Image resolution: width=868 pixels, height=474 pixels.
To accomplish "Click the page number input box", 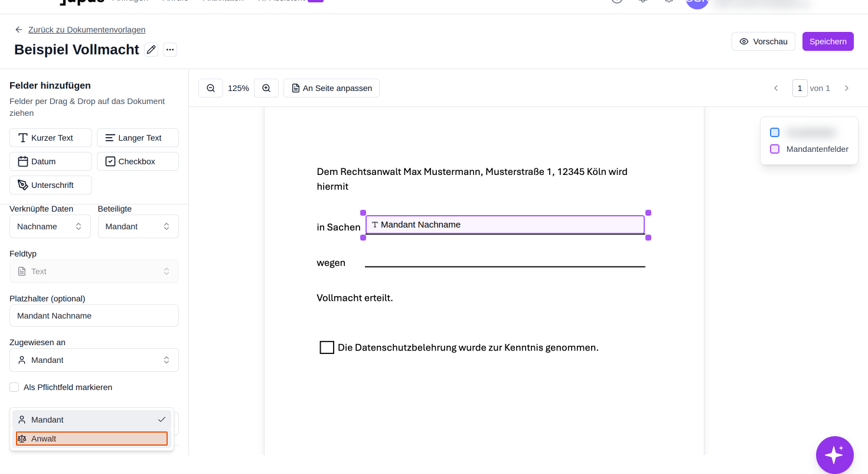I will [800, 88].
